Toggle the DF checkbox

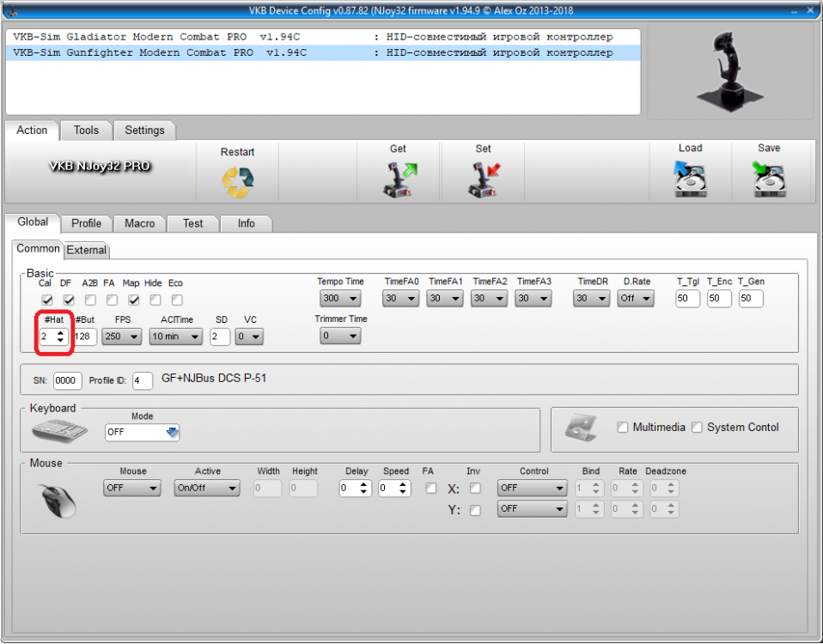68,300
